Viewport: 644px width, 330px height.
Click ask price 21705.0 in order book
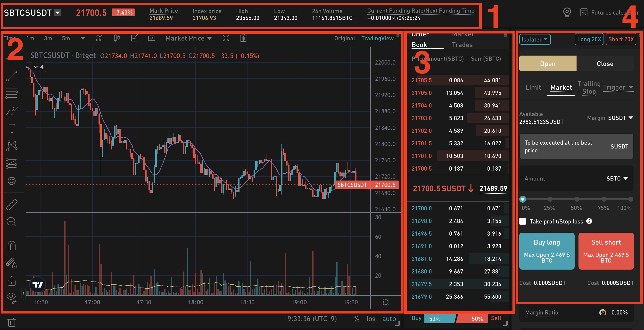421,93
